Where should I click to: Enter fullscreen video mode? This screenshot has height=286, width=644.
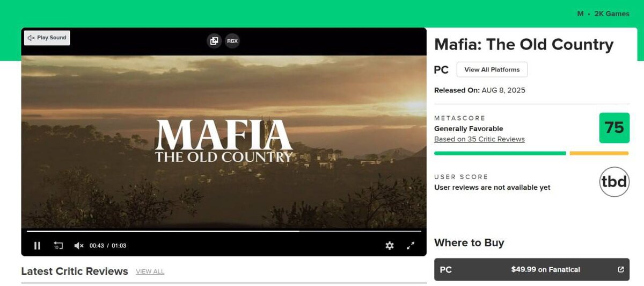tap(411, 246)
